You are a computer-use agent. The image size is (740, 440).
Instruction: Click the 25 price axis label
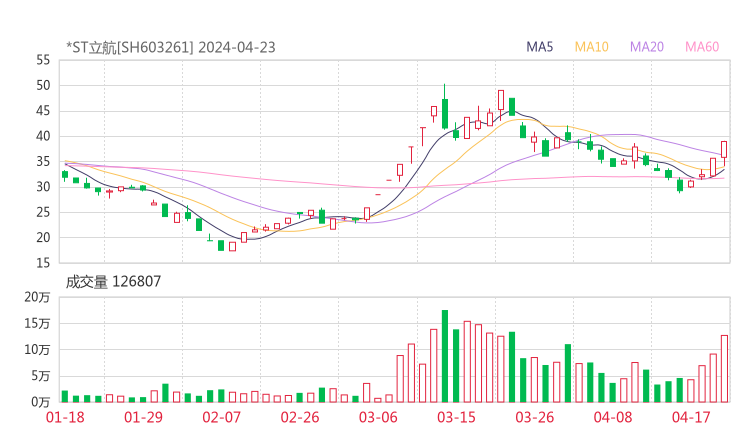click(43, 212)
